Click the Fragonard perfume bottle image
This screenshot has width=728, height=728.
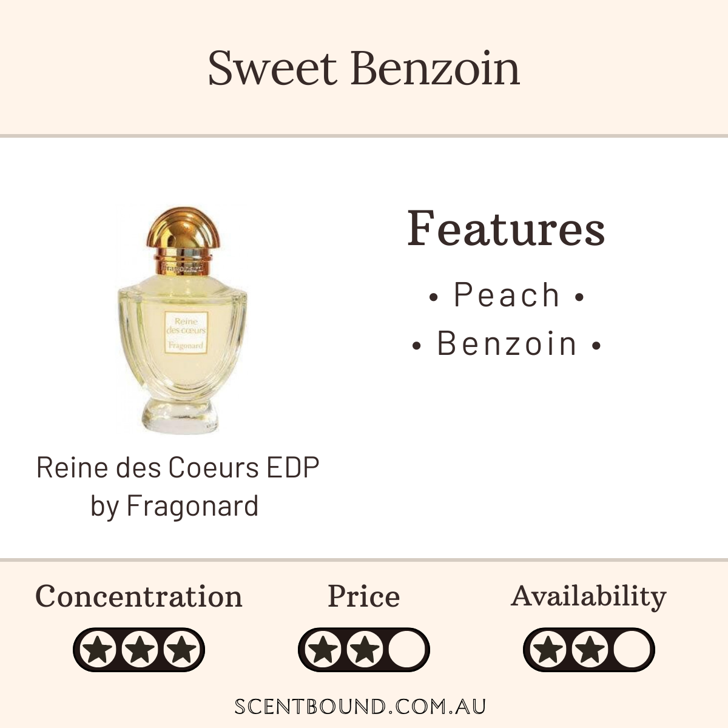coord(181,319)
